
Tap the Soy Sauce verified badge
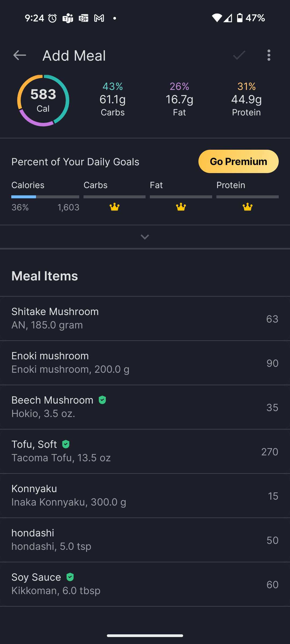coord(70,577)
